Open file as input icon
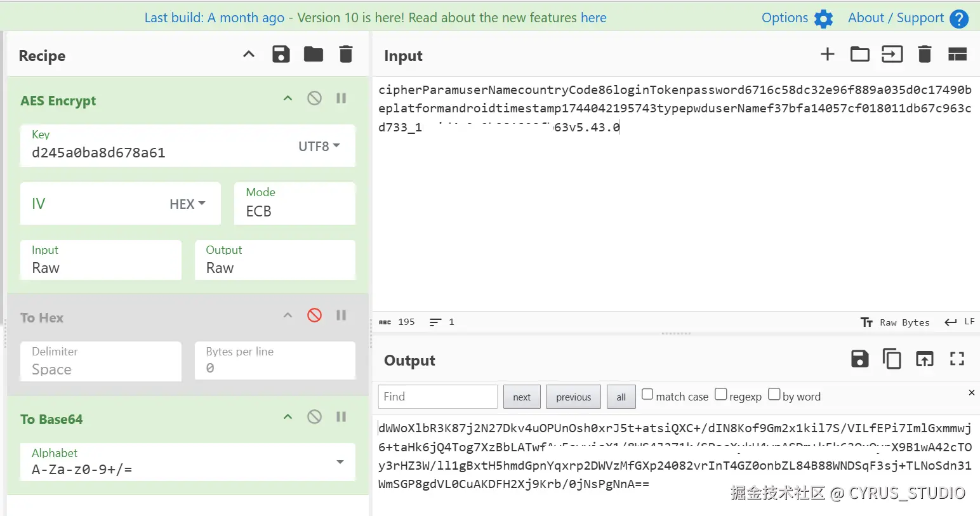980x516 pixels. coord(860,55)
